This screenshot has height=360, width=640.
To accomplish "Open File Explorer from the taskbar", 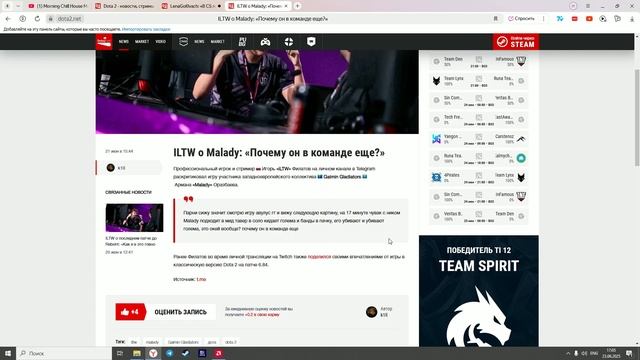I will (137, 353).
